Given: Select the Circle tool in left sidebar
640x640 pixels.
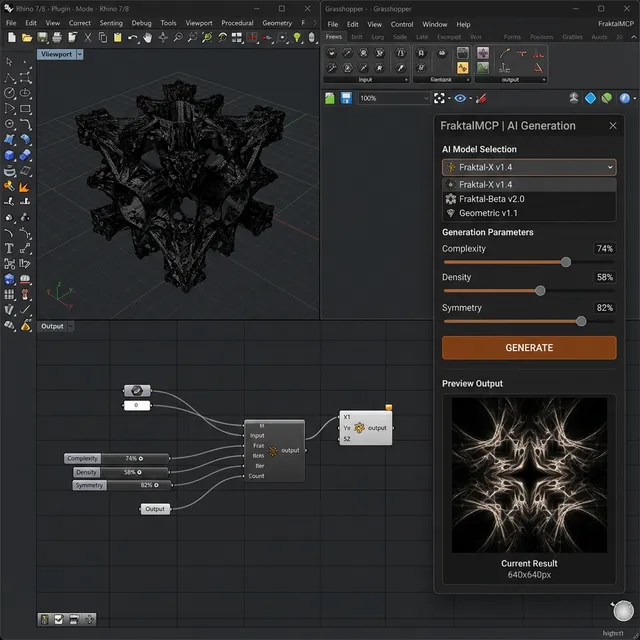Looking at the screenshot, I should click(9, 93).
